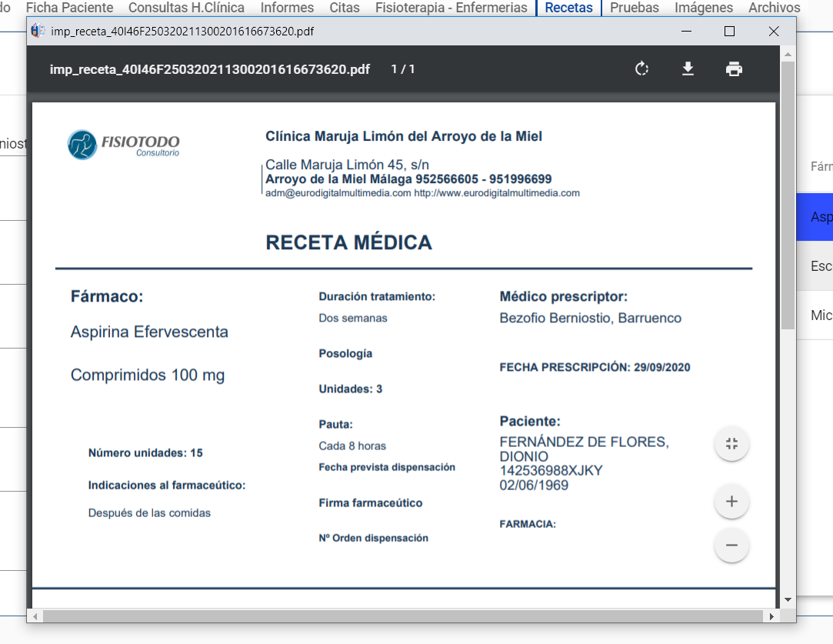Rotate the prescription PDF page

tap(642, 68)
